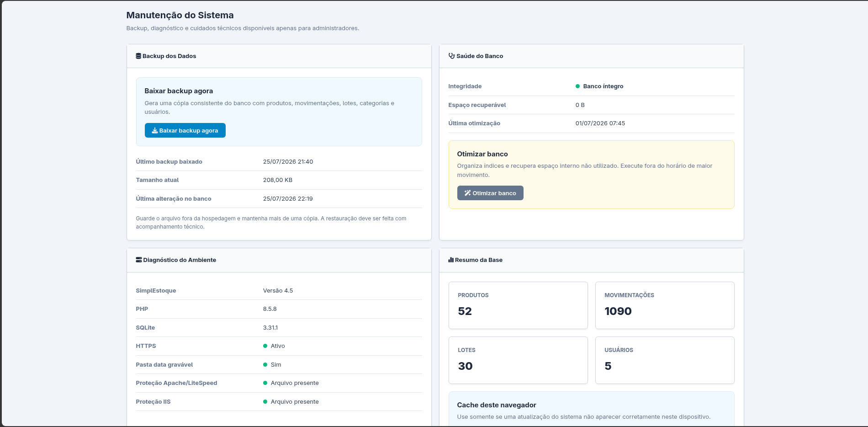Open the Usuários card showing 5
This screenshot has height=427, width=868.
[665, 360]
